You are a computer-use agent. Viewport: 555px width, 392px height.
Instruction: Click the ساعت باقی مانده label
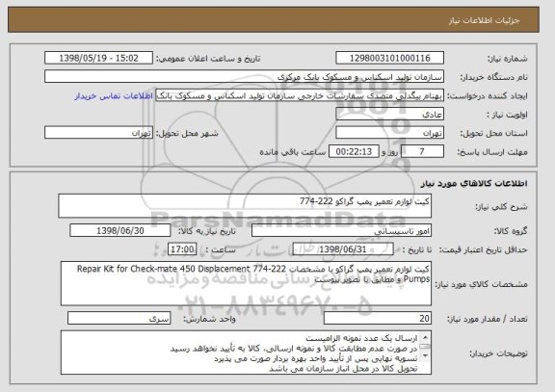coord(292,152)
